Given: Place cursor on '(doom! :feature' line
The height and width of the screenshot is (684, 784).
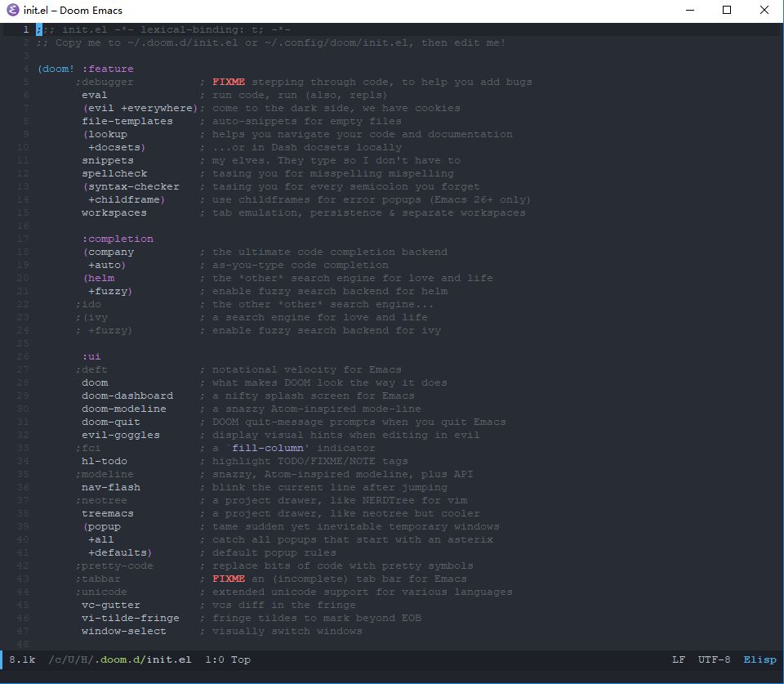Looking at the screenshot, I should click(x=86, y=69).
